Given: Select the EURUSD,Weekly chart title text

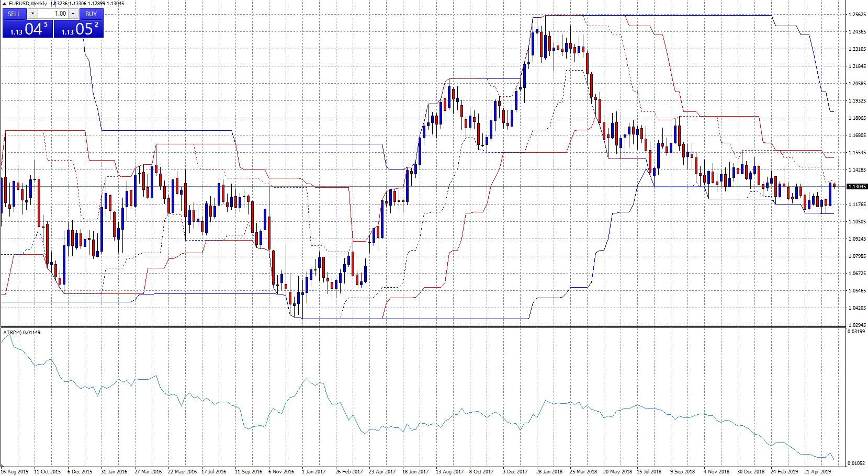Looking at the screenshot, I should point(28,4).
